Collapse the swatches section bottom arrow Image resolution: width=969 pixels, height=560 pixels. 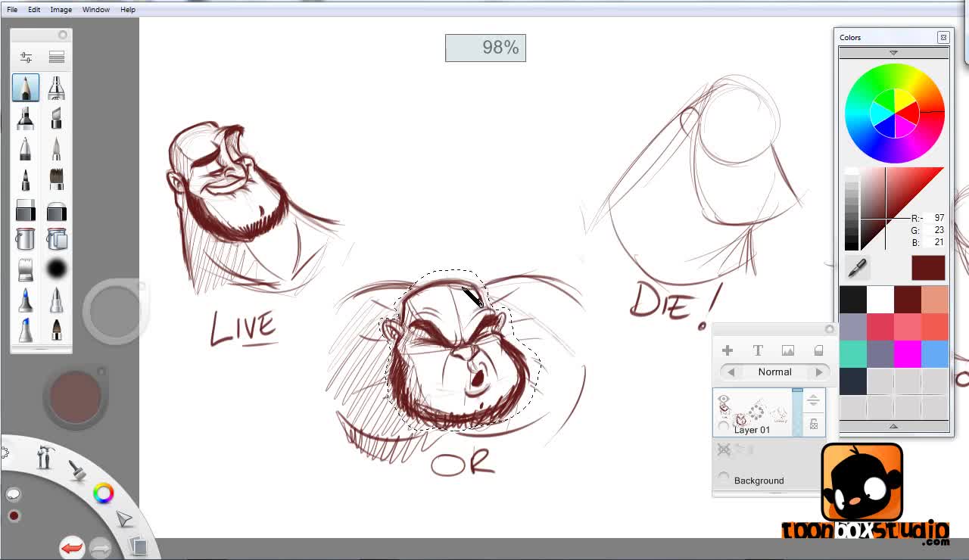[893, 427]
